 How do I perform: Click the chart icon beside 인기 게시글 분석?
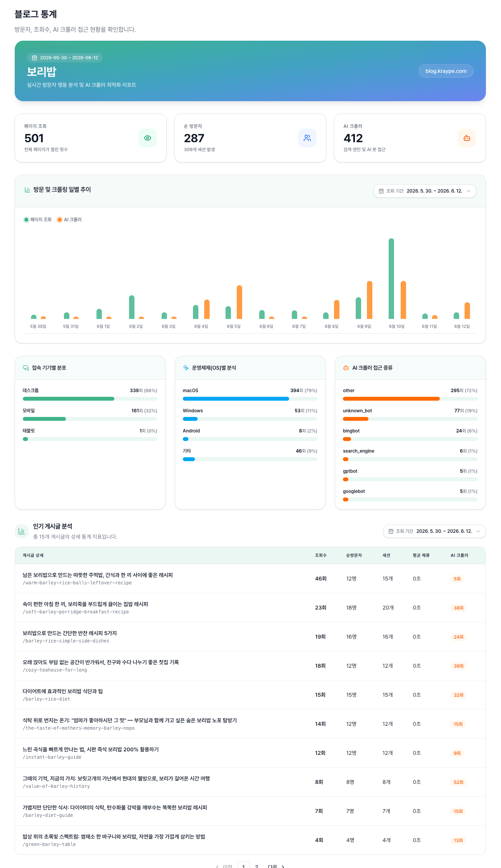coord(22,531)
